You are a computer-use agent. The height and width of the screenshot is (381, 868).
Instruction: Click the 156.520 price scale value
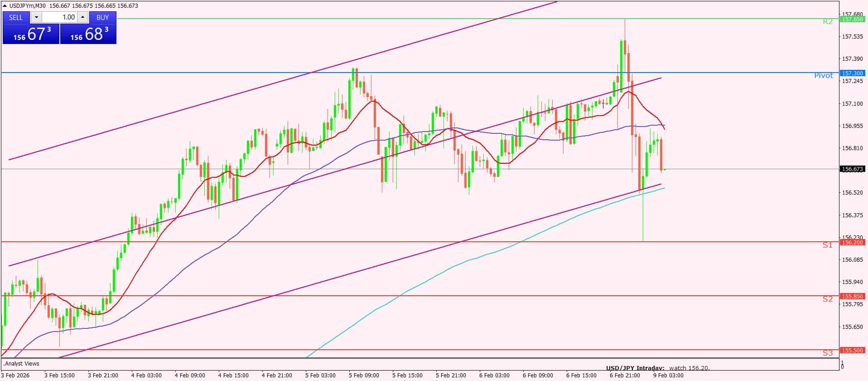click(852, 193)
